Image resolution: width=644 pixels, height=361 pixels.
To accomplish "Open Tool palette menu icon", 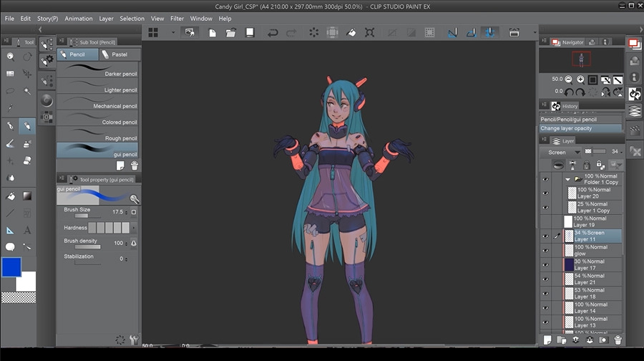I will [x=6, y=41].
